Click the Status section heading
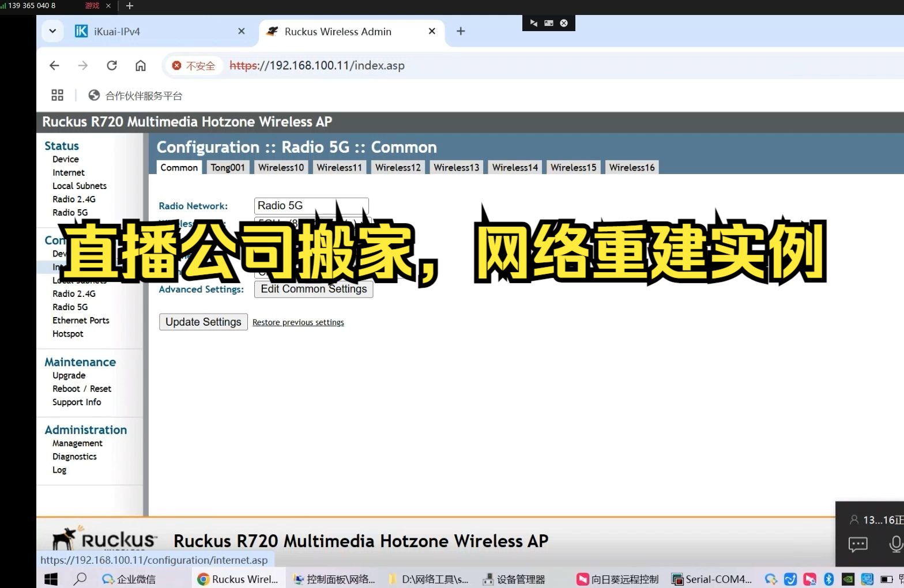 [x=62, y=146]
